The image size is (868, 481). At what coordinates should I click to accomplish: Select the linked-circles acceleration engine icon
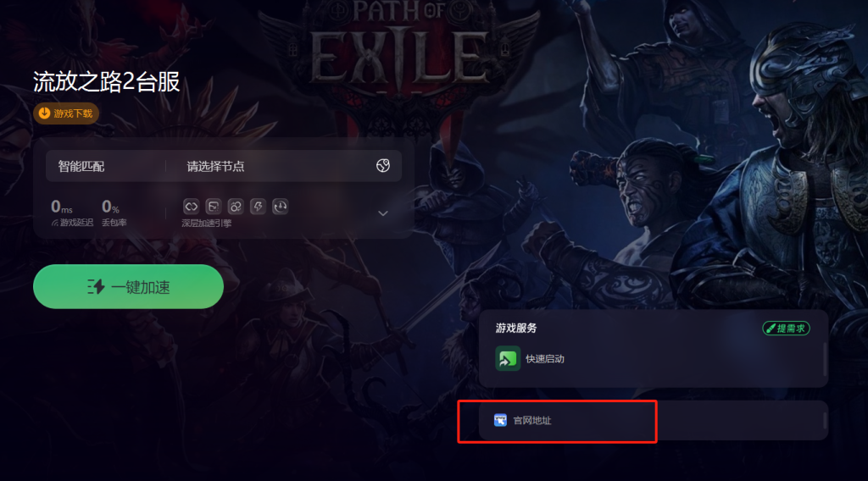pos(236,207)
